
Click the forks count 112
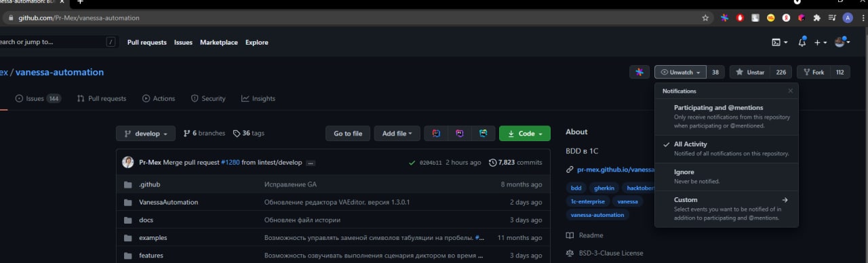click(840, 73)
